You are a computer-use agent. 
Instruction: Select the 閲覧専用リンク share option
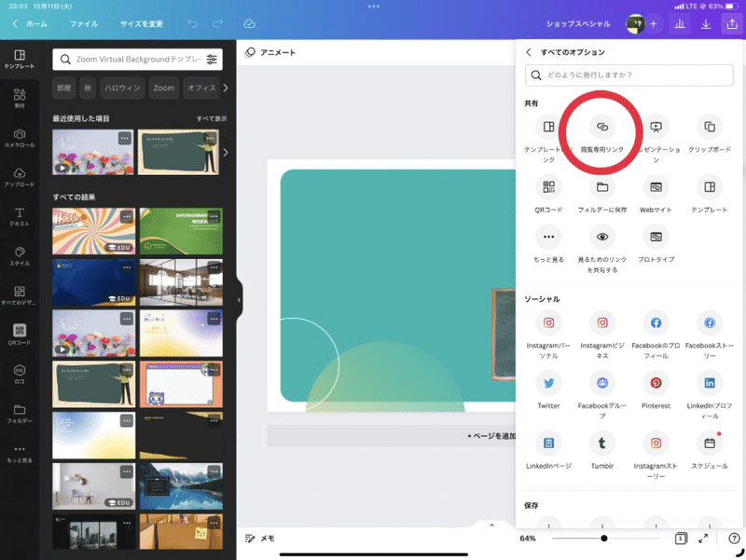coord(601,135)
